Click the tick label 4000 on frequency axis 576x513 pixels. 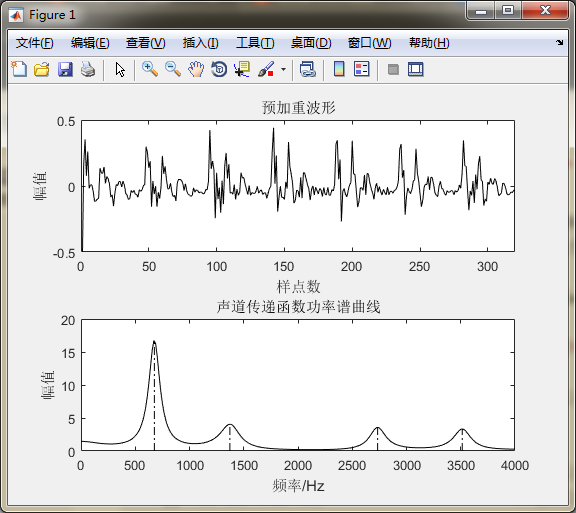pyautogui.click(x=514, y=466)
